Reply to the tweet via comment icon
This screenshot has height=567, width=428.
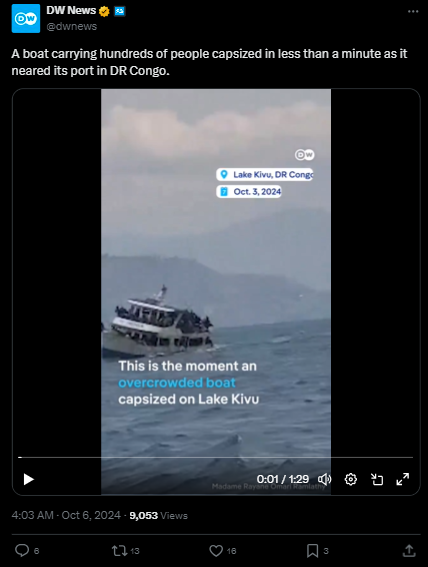22,551
